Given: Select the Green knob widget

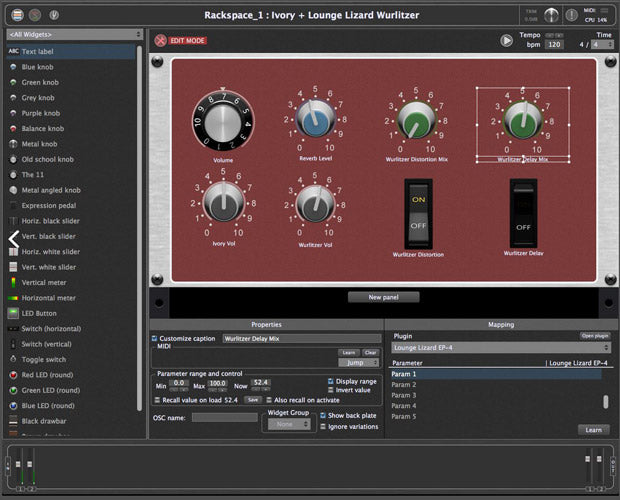Looking at the screenshot, I should point(71,82).
